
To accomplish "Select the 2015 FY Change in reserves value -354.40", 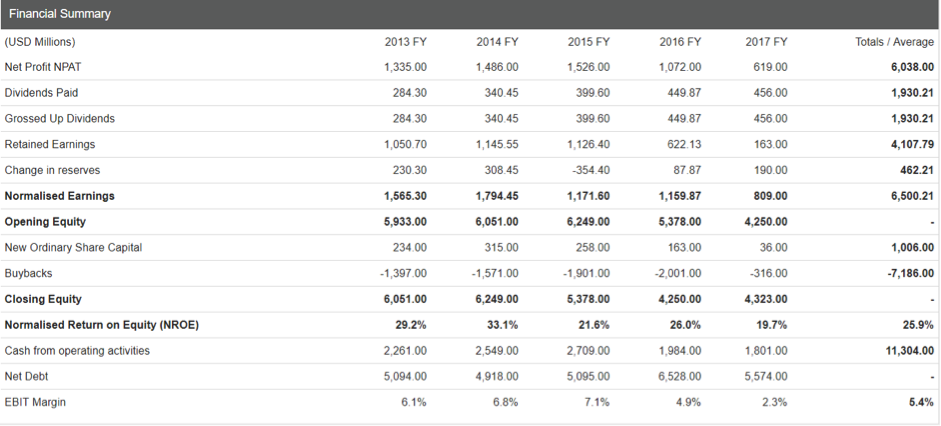I will pyautogui.click(x=589, y=170).
